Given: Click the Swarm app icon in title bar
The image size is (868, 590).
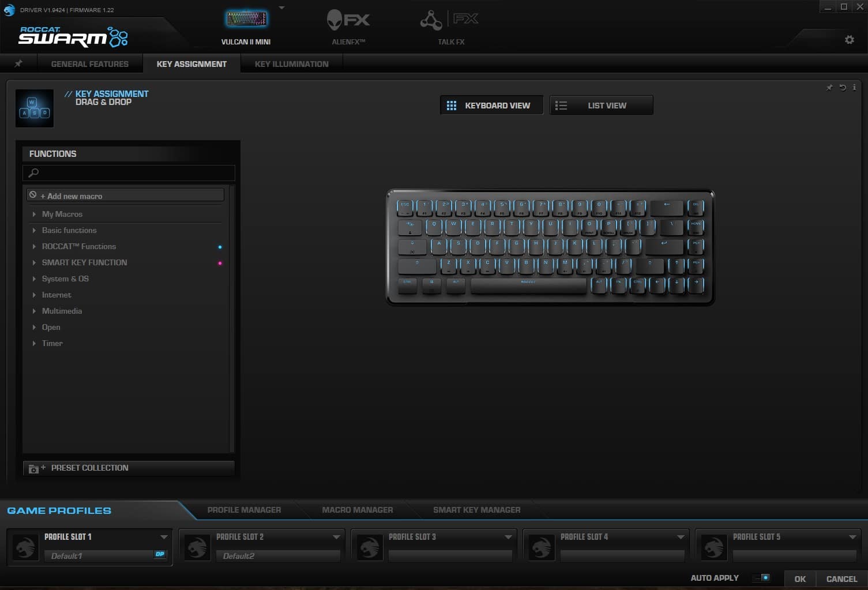Looking at the screenshot, I should [x=9, y=10].
